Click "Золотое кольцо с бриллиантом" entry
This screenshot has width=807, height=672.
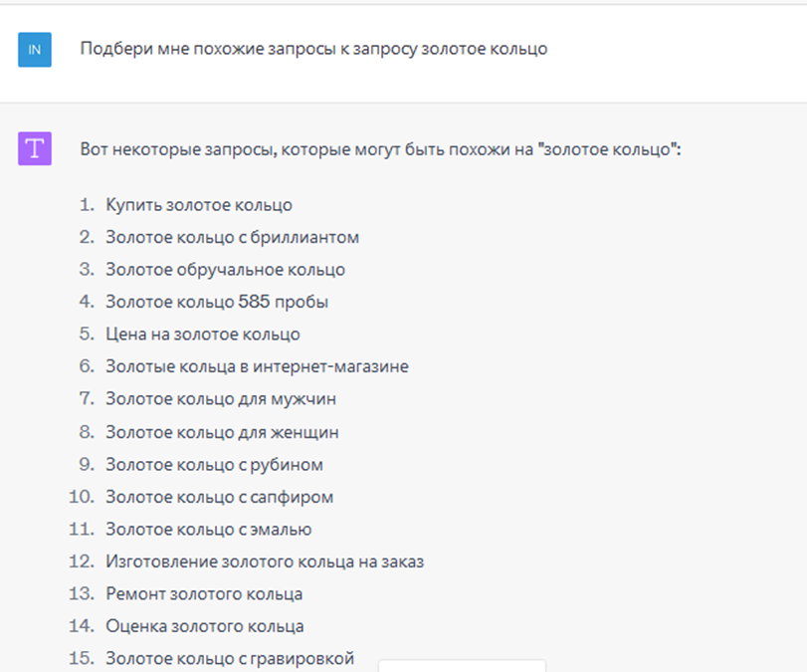click(229, 237)
